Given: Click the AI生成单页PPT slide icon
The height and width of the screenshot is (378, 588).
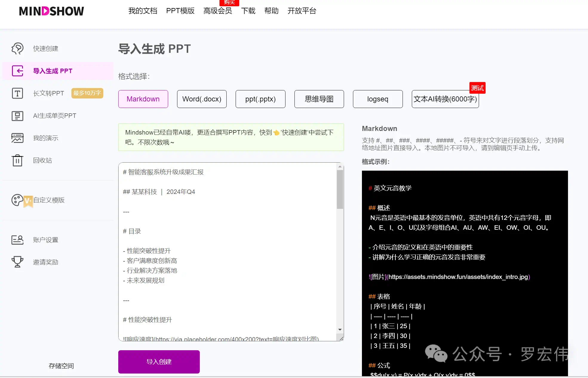Looking at the screenshot, I should tap(17, 116).
